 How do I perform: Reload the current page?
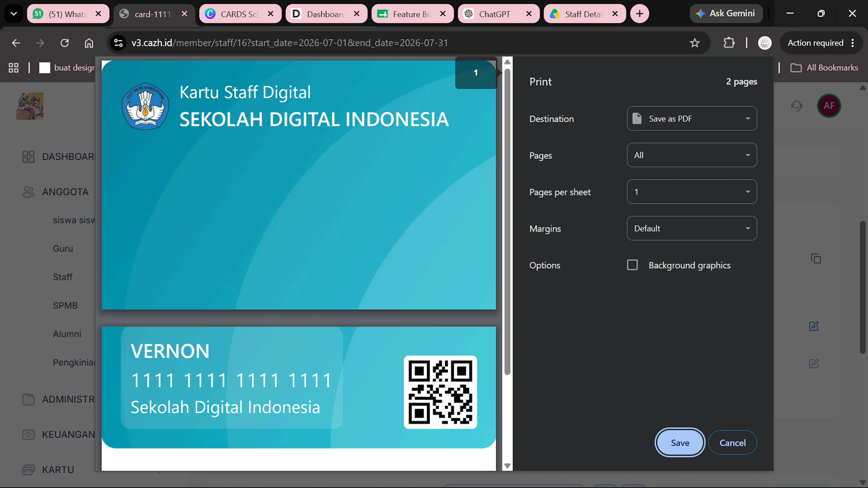pyautogui.click(x=65, y=43)
